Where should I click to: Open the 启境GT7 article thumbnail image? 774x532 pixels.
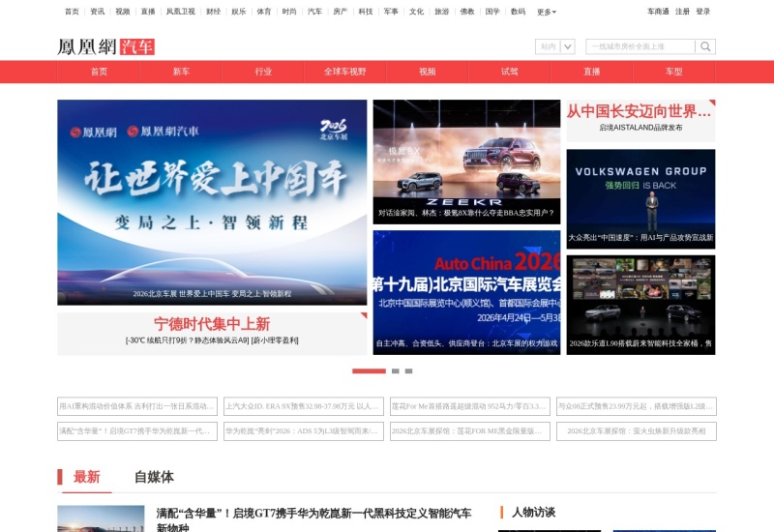pyautogui.click(x=101, y=518)
